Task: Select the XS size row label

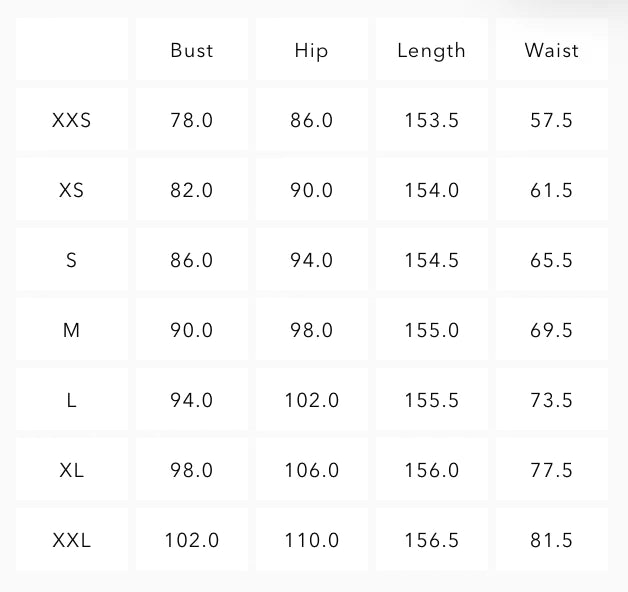Action: 72,190
